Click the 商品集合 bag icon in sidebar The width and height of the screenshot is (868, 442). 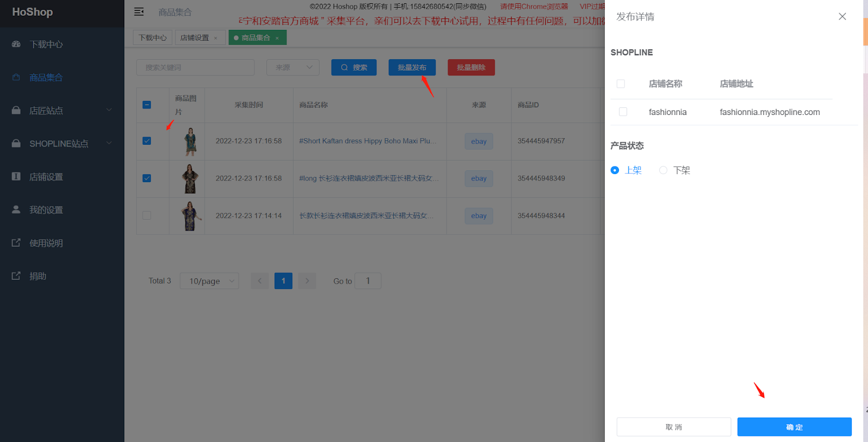pyautogui.click(x=16, y=78)
